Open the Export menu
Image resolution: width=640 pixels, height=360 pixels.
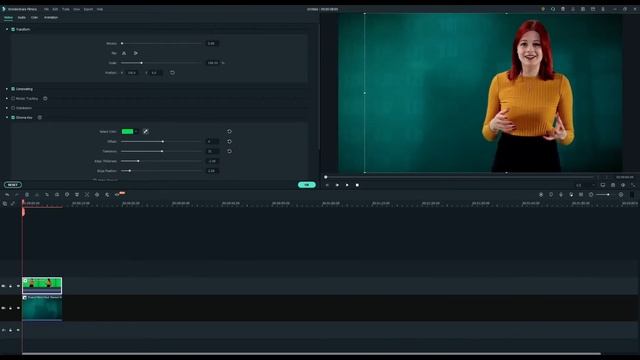[x=88, y=9]
